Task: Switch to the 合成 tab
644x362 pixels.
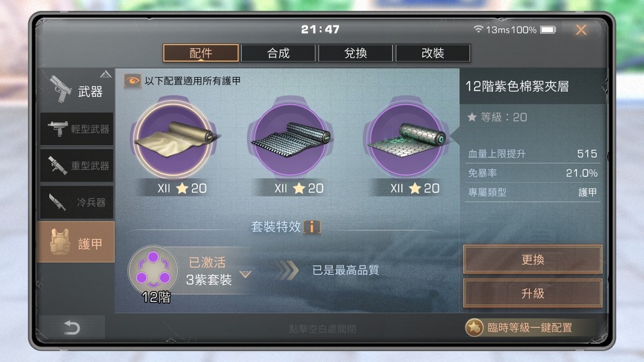Action: tap(278, 53)
